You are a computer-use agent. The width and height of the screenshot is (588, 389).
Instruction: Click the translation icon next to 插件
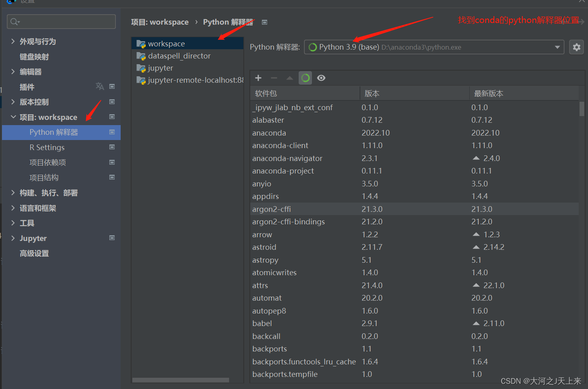(100, 86)
